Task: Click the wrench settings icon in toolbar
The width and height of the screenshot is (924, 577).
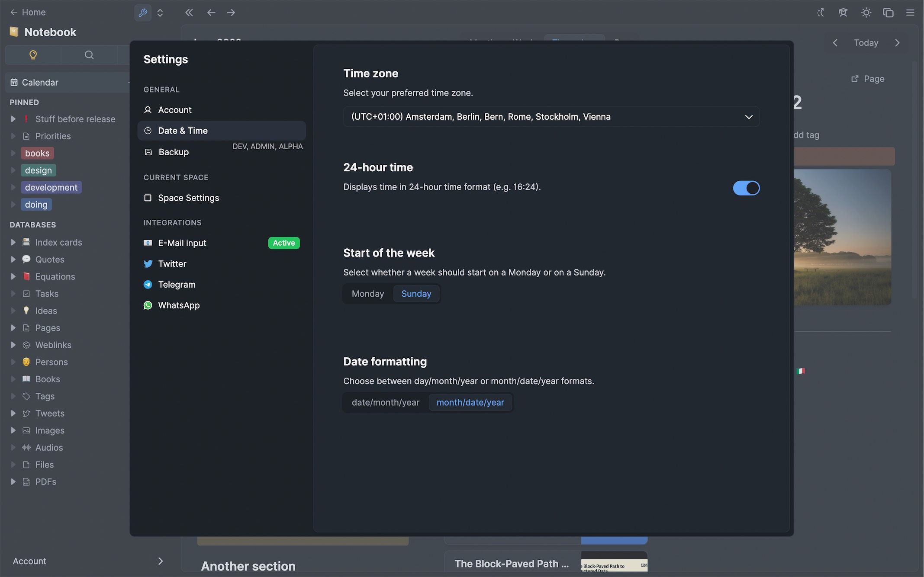Action: click(143, 13)
